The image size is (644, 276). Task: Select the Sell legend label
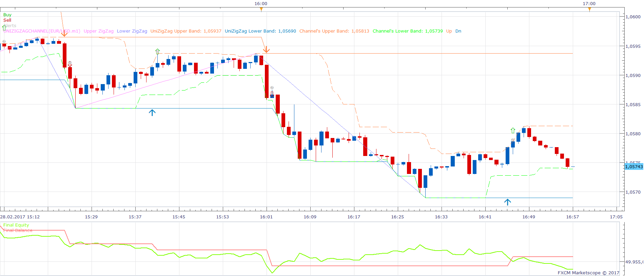coord(7,20)
